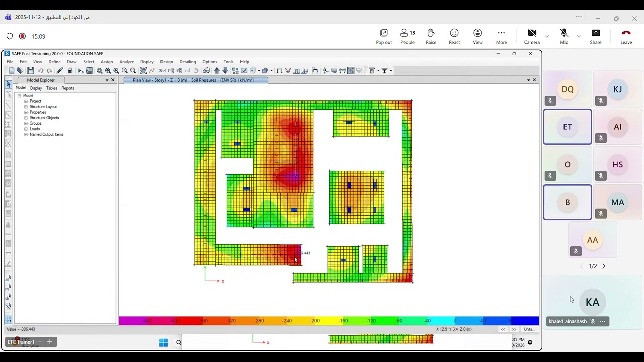Switch to the Reports tab in Model Explorer
Screen dimensions: 644x362
tap(68, 88)
